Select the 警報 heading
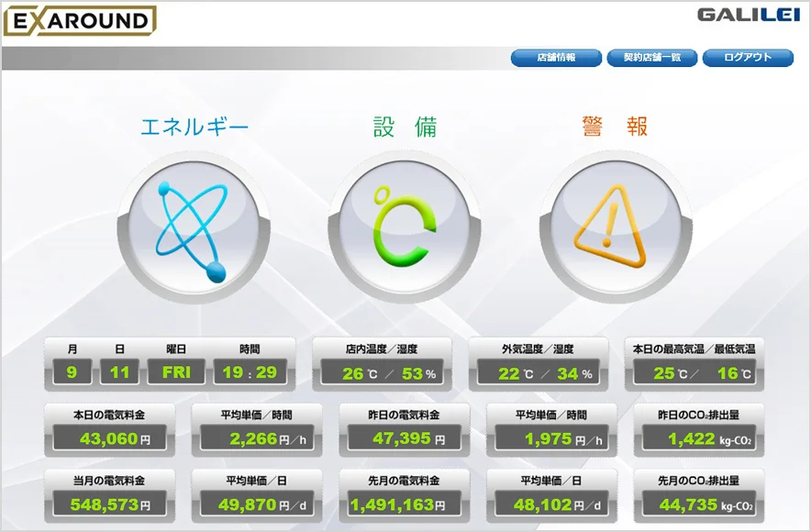The image size is (811, 532). click(x=616, y=127)
